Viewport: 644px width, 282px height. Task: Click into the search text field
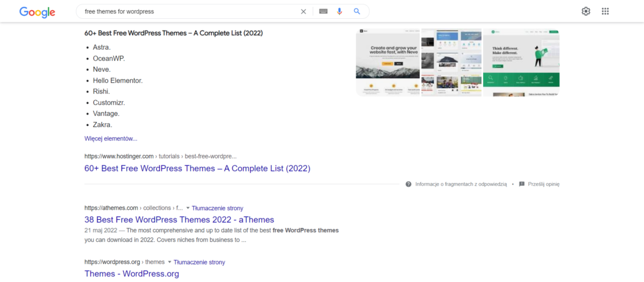(x=189, y=11)
